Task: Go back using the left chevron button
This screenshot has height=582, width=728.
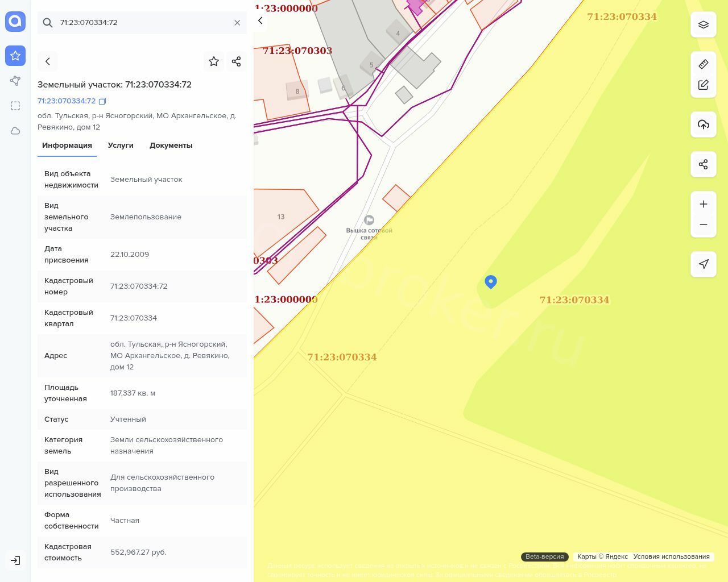Action: (48, 61)
